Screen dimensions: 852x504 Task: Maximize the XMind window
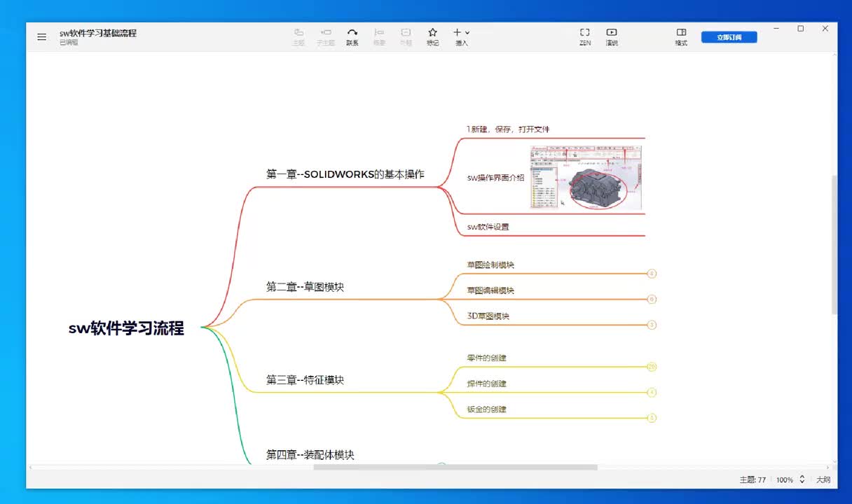tap(801, 29)
